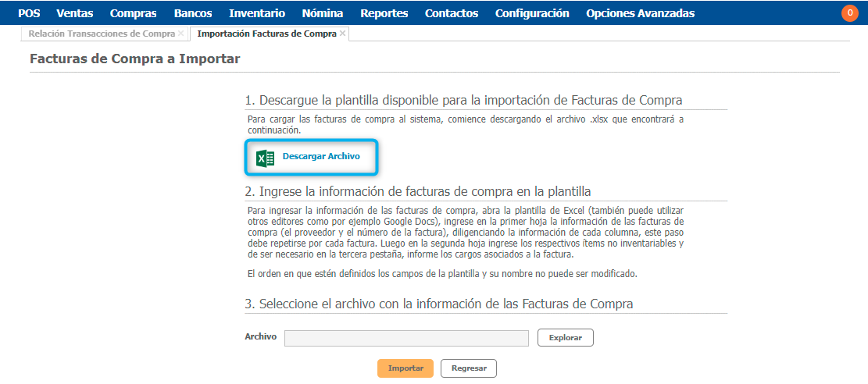This screenshot has width=868, height=384.
Task: Switch to Relación Transacciones de Compra tab
Action: tap(102, 34)
